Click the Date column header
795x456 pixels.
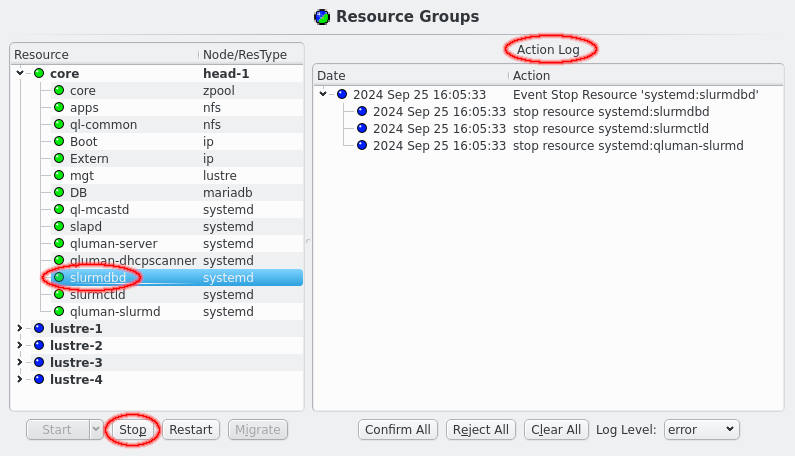tap(410, 76)
